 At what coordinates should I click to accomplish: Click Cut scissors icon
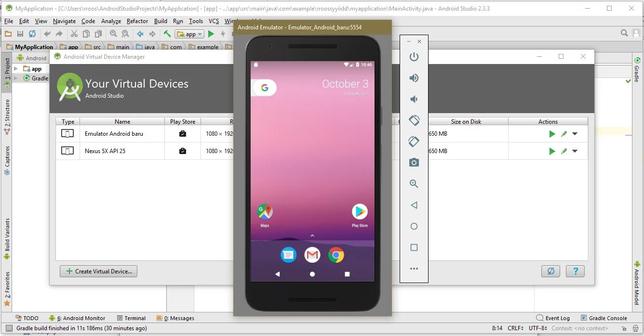[74, 34]
